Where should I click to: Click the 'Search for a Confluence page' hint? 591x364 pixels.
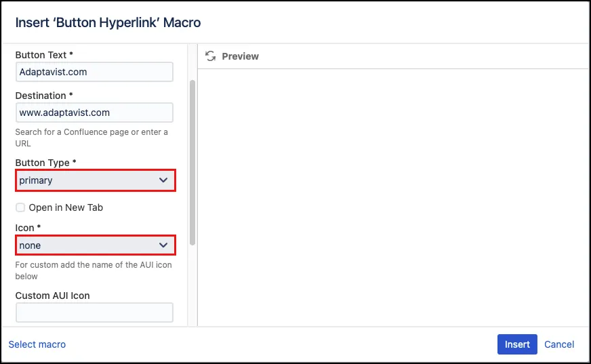(x=91, y=138)
